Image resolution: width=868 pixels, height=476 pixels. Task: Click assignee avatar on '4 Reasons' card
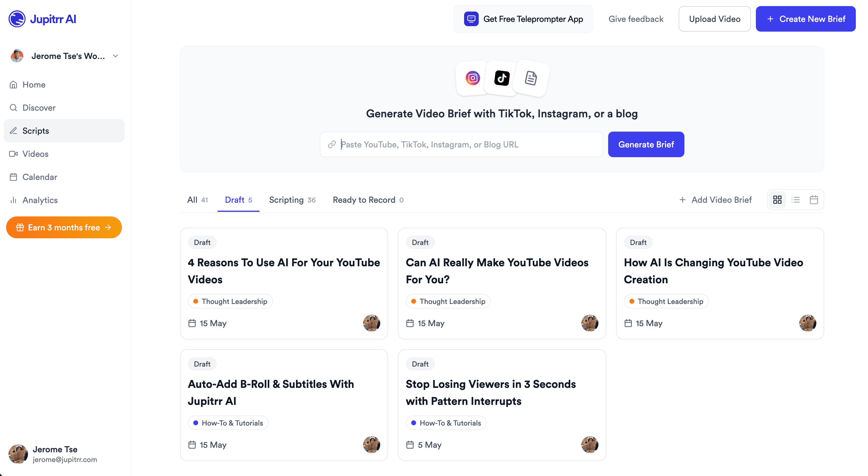click(372, 323)
